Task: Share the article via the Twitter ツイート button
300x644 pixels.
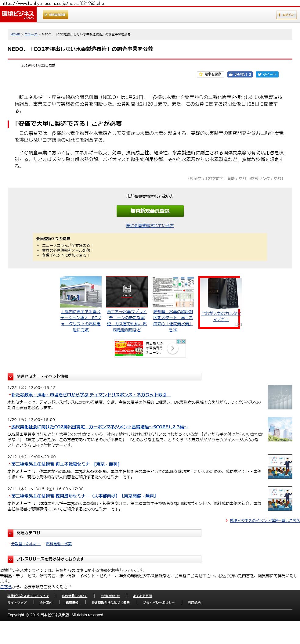Action: click(x=267, y=74)
